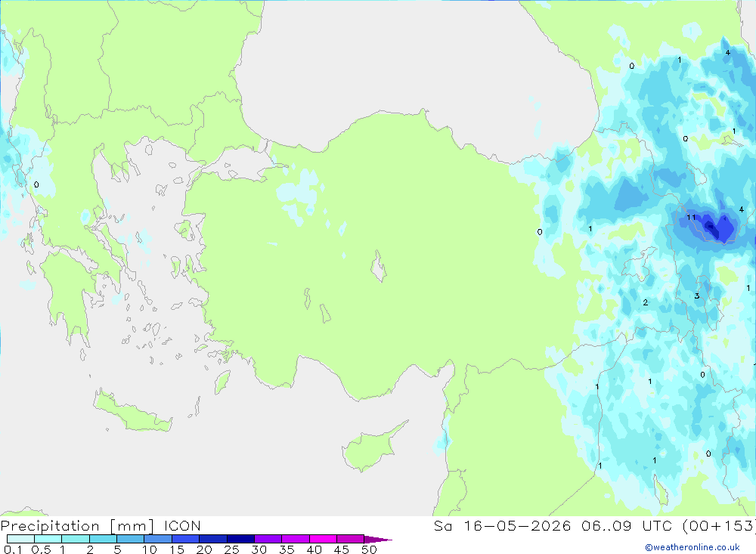Viewport: 756px width, 554px height.
Task: Click the "40" legend tick label
Action: click(314, 549)
